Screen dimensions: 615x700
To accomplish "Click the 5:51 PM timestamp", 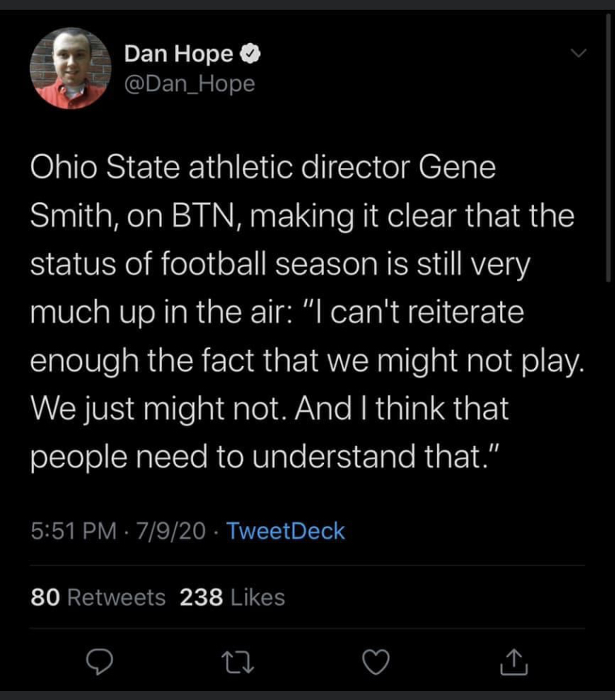I will 74,531.
